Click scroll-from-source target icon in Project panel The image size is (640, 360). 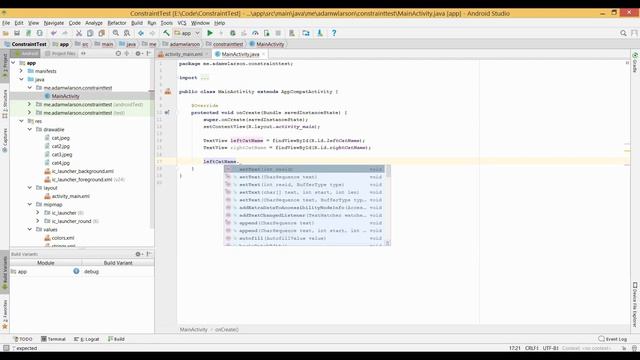[x=118, y=53]
